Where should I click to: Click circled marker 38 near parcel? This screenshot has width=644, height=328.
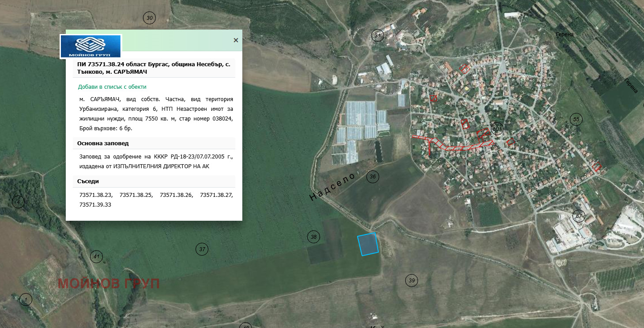(x=313, y=237)
